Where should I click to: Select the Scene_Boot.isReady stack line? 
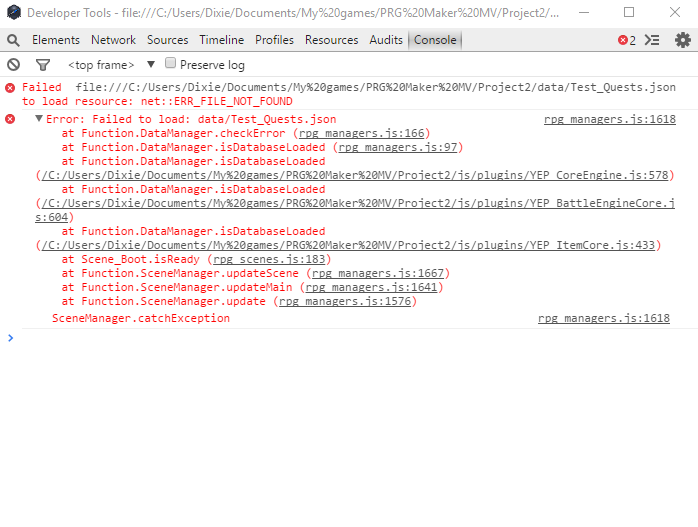[x=196, y=259]
